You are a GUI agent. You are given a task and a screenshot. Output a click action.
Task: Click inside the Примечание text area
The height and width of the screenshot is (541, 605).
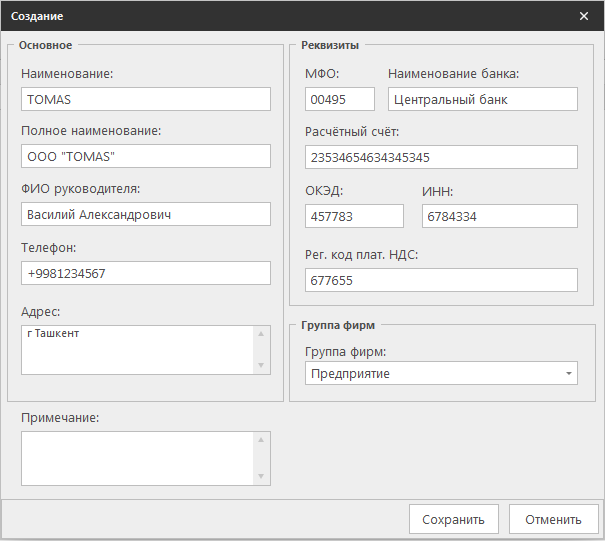pyautogui.click(x=138, y=458)
